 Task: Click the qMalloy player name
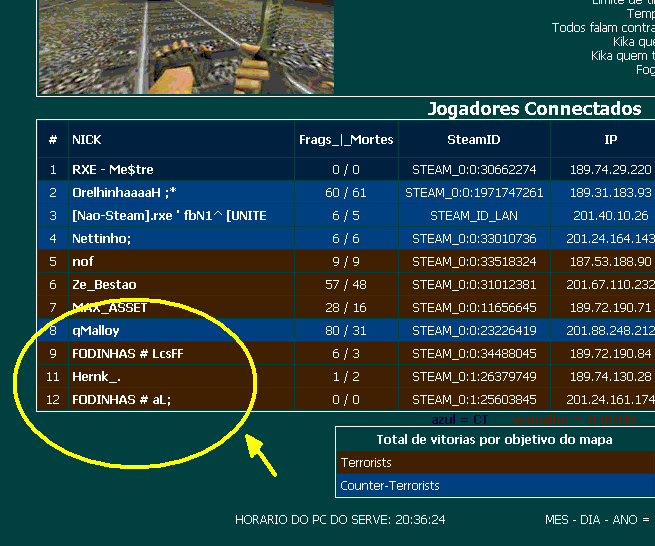96,330
